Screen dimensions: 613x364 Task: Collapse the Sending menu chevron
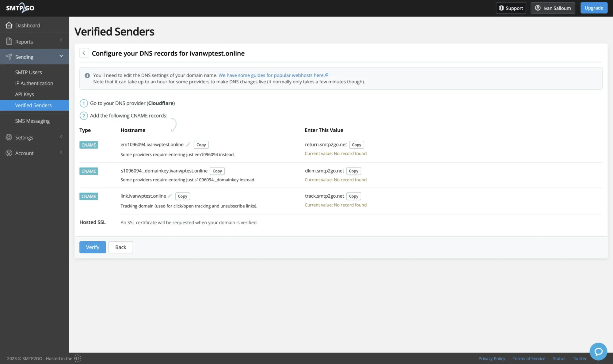click(61, 56)
